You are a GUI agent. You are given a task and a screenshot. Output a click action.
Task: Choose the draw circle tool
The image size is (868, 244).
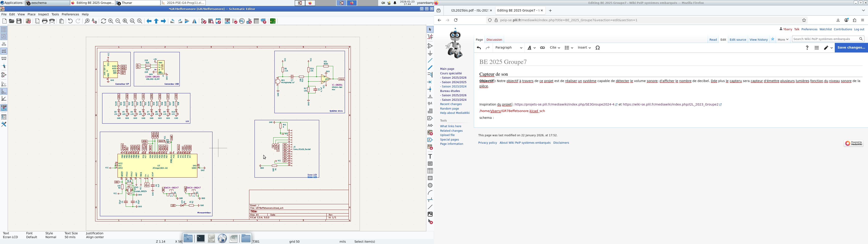[x=430, y=185]
